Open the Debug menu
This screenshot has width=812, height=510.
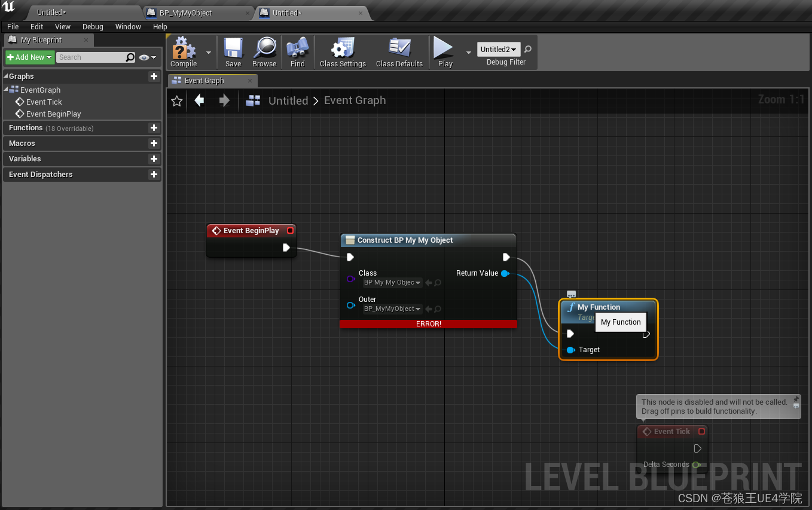pyautogui.click(x=93, y=26)
